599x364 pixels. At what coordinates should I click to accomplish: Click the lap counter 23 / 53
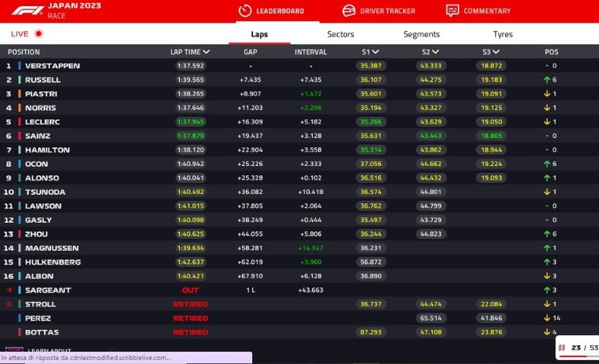click(582, 348)
